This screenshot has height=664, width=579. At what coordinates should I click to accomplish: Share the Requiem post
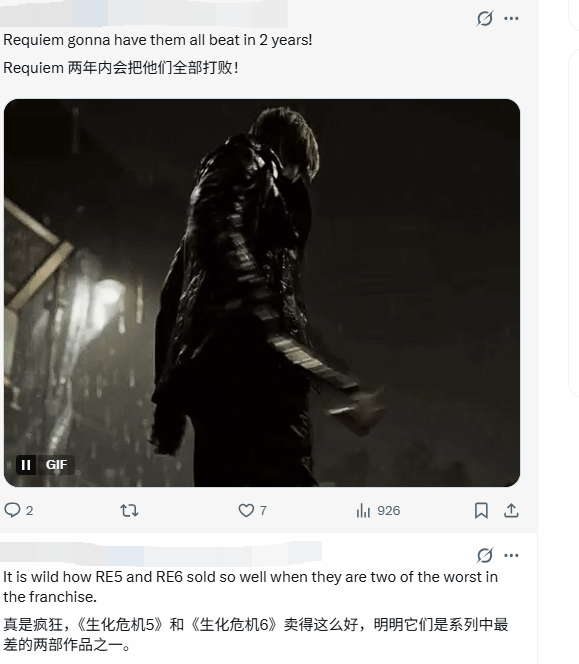(x=511, y=510)
